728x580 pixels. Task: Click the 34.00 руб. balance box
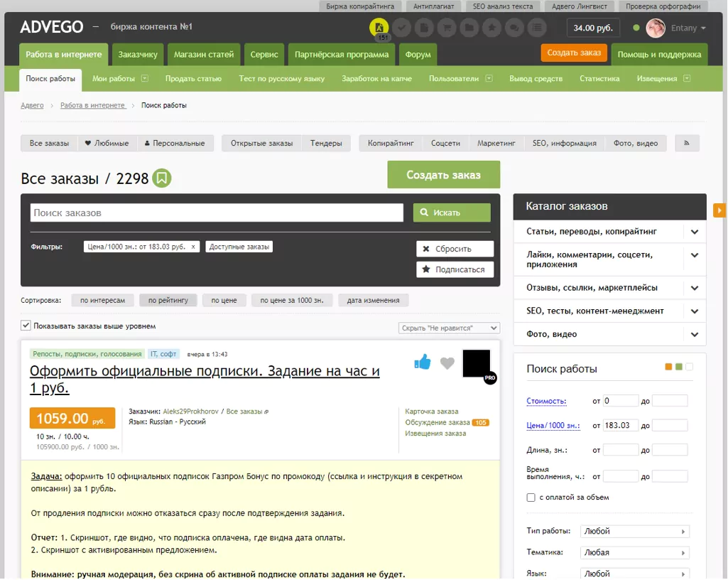click(593, 28)
